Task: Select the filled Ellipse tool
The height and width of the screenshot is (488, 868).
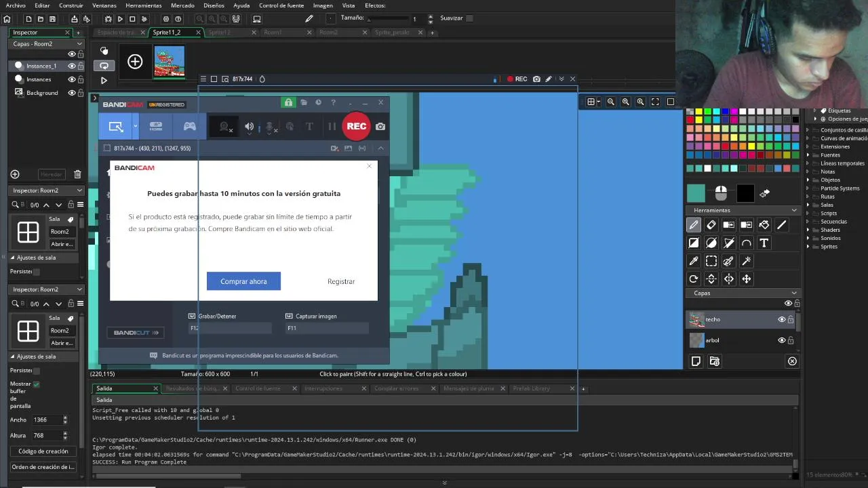Action: pyautogui.click(x=711, y=243)
